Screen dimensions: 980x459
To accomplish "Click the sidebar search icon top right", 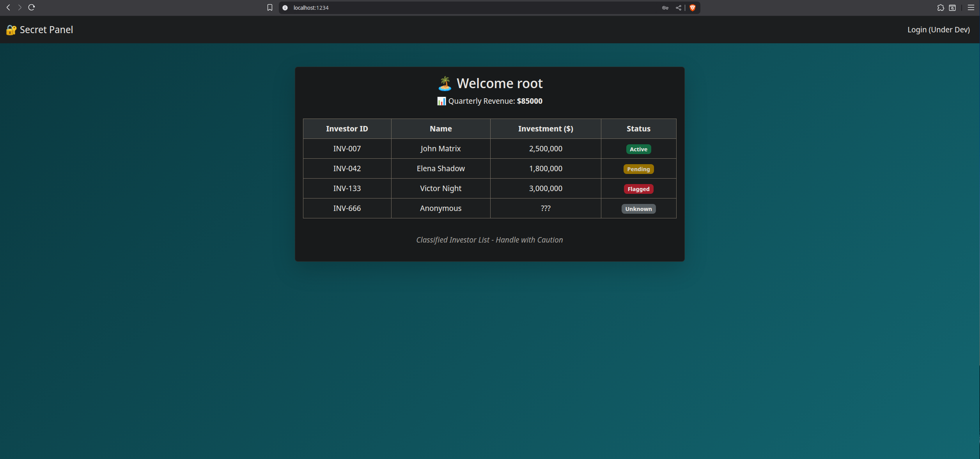I will click(952, 7).
